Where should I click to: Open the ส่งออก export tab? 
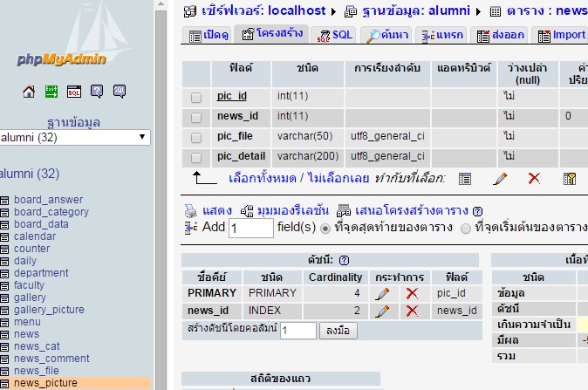500,35
